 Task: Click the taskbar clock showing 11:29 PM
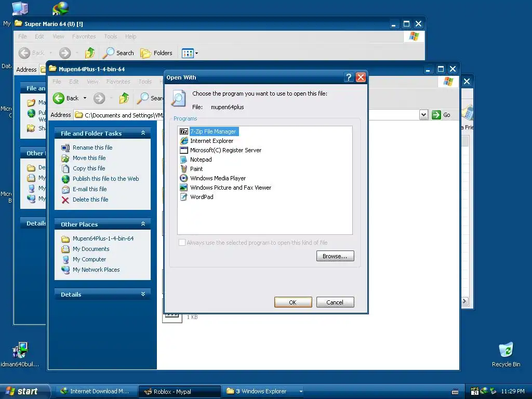(x=513, y=391)
